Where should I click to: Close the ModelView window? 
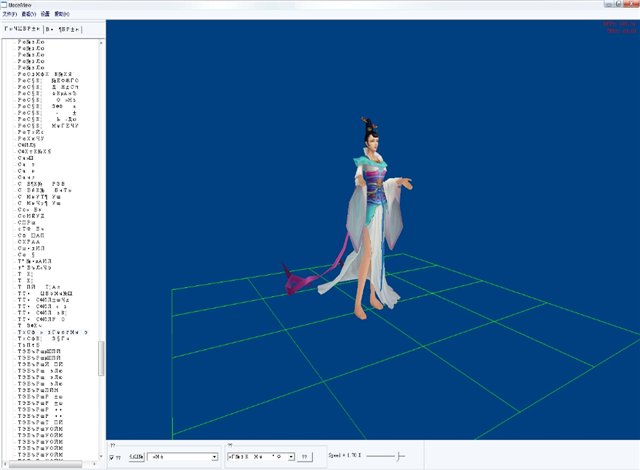pos(631,4)
